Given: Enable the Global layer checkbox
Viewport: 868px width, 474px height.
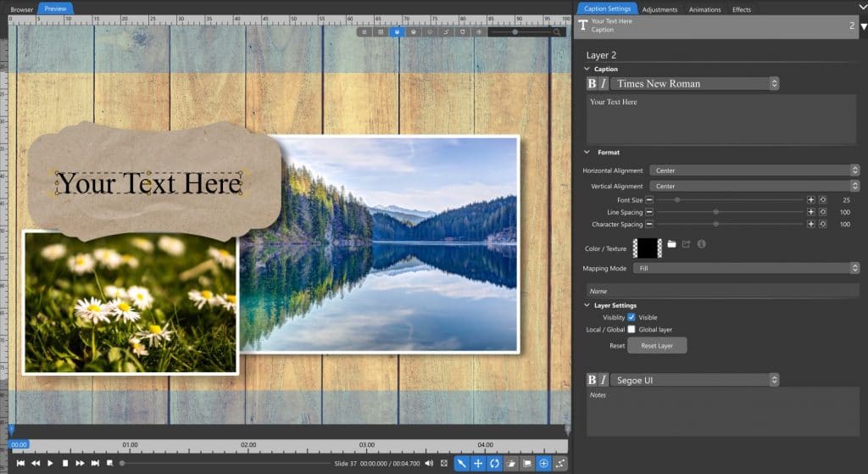Looking at the screenshot, I should point(631,330).
